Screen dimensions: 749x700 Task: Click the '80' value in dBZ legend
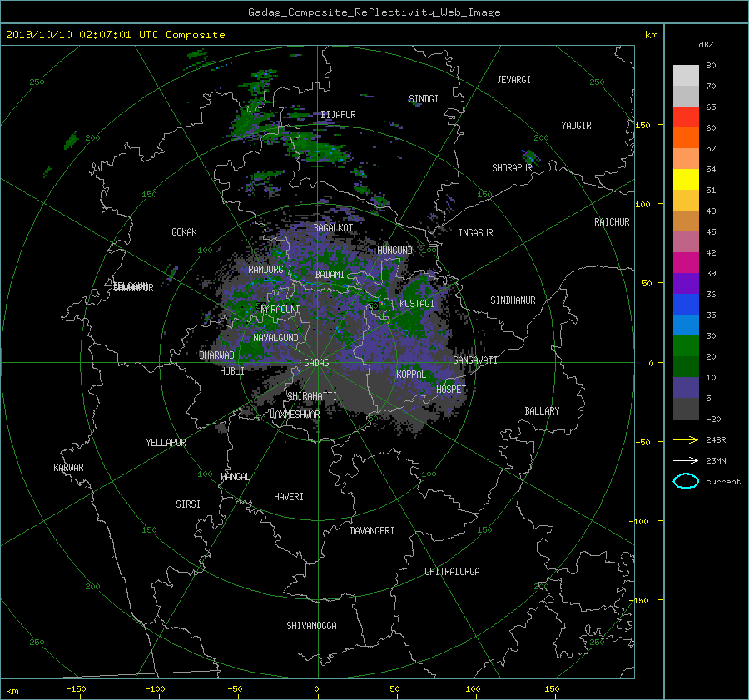(711, 66)
